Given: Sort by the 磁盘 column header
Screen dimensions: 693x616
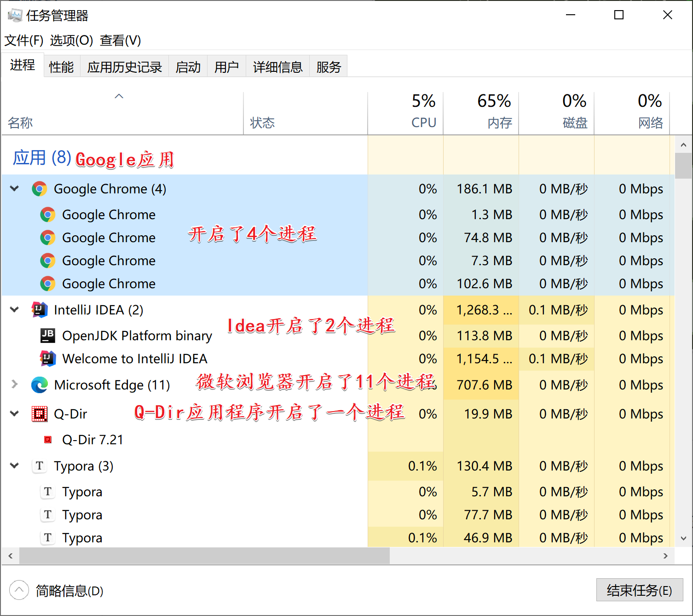Looking at the screenshot, I should click(x=556, y=114).
